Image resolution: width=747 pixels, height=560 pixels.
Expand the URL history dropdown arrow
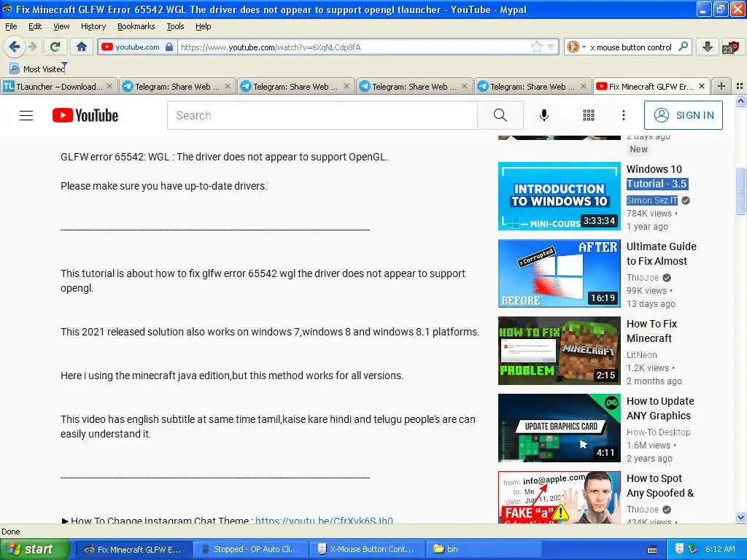[551, 47]
